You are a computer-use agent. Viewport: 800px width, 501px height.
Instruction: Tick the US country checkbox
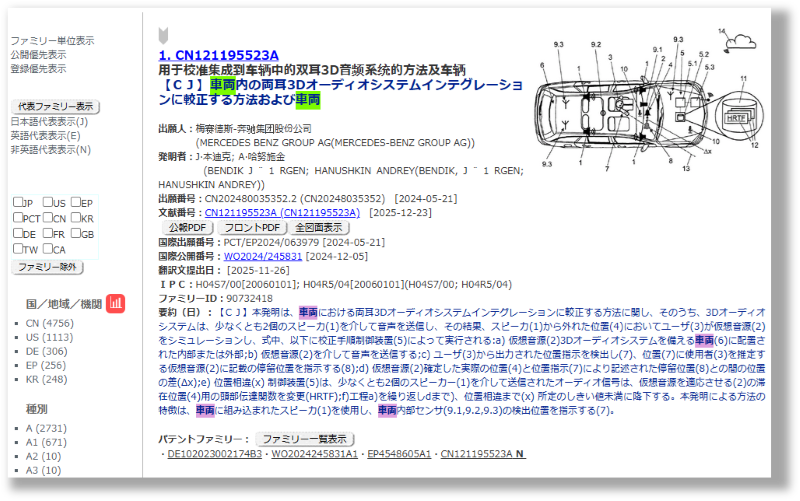click(x=47, y=202)
